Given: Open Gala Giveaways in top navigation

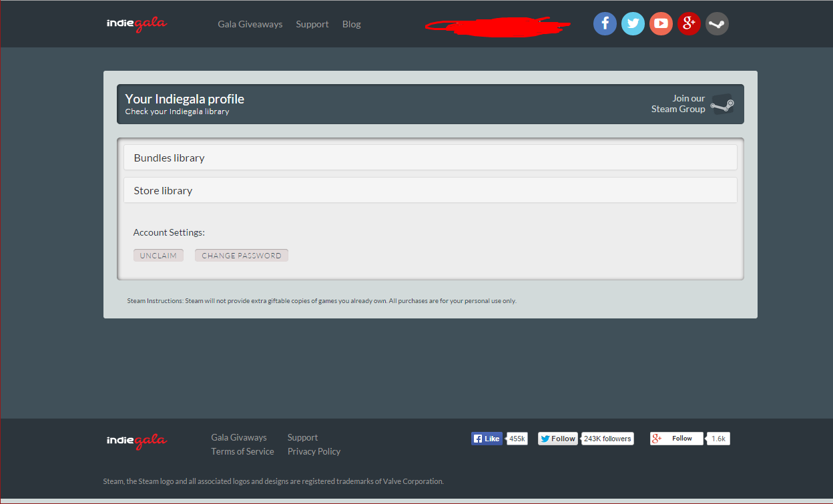Looking at the screenshot, I should point(250,24).
